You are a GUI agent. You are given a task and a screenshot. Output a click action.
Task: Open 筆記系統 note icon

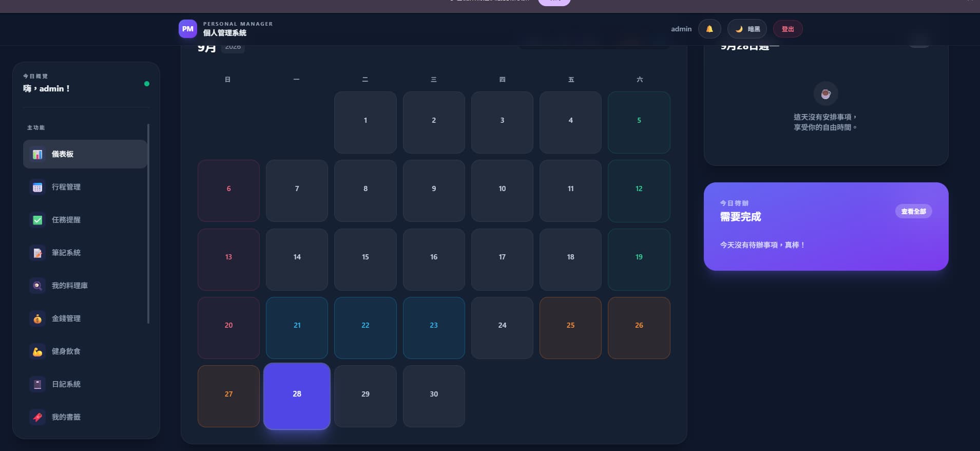point(37,253)
